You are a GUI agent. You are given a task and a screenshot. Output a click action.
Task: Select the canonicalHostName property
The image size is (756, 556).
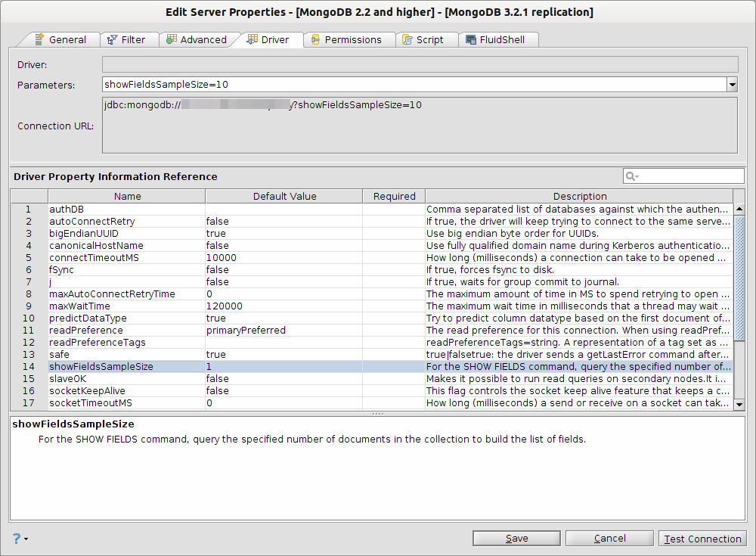point(371,245)
